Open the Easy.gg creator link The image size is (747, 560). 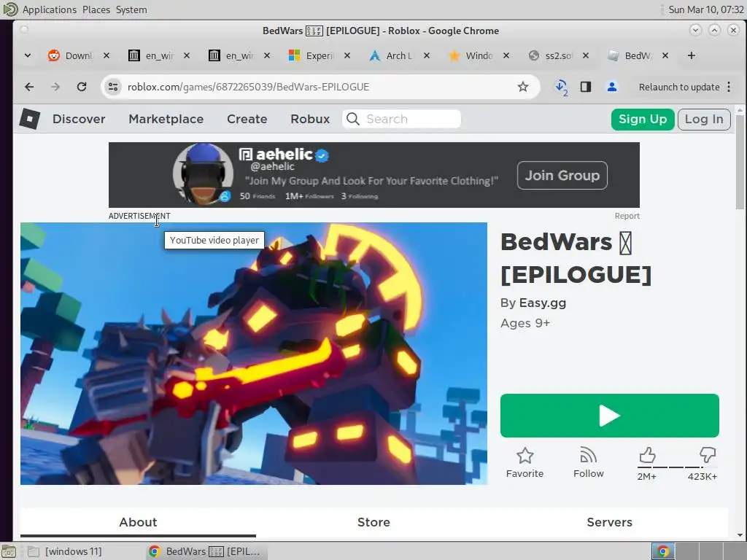(543, 303)
